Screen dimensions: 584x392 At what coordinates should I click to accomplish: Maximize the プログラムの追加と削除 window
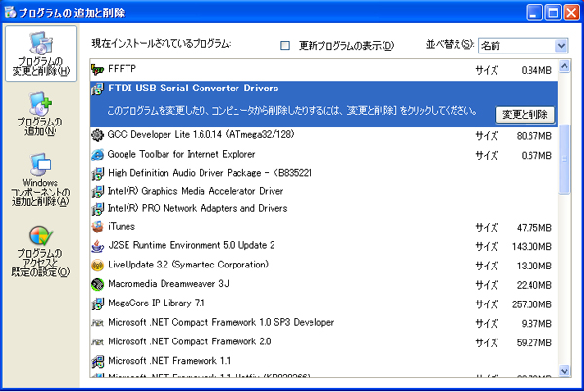[553, 13]
